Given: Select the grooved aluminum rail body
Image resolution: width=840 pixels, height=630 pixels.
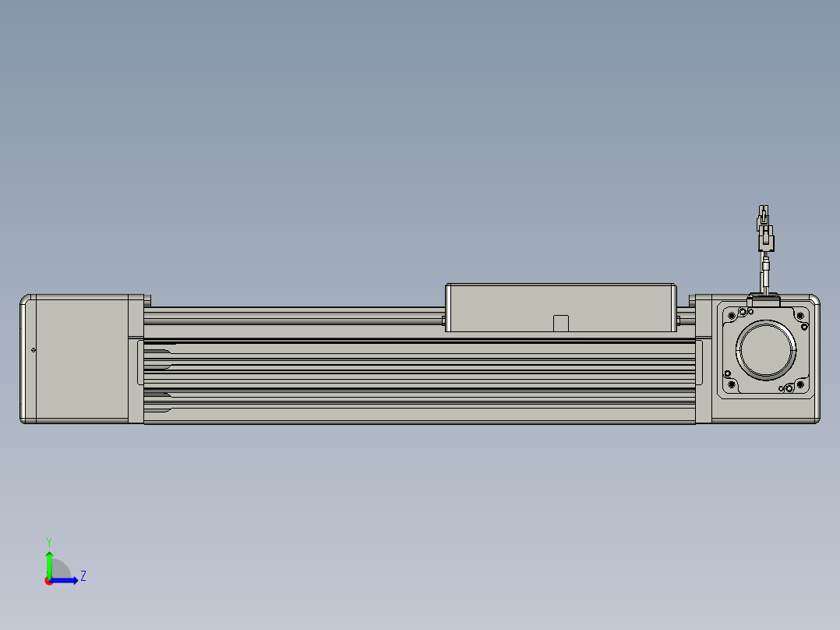Looking at the screenshot, I should point(419,381).
